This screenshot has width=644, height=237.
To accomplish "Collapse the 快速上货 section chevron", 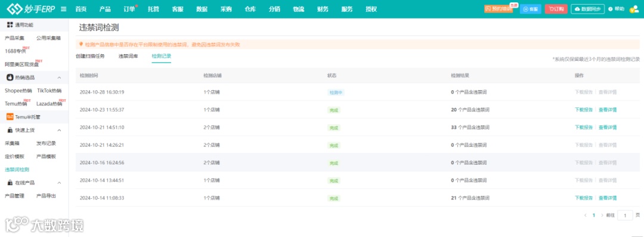I will tap(59, 130).
